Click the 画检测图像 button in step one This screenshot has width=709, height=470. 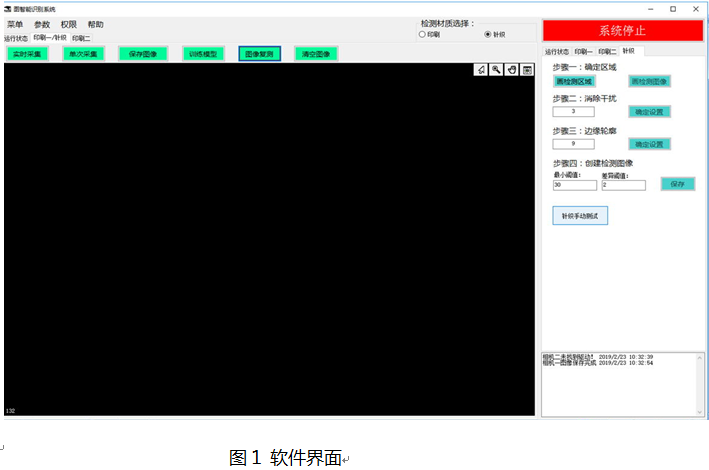point(649,81)
